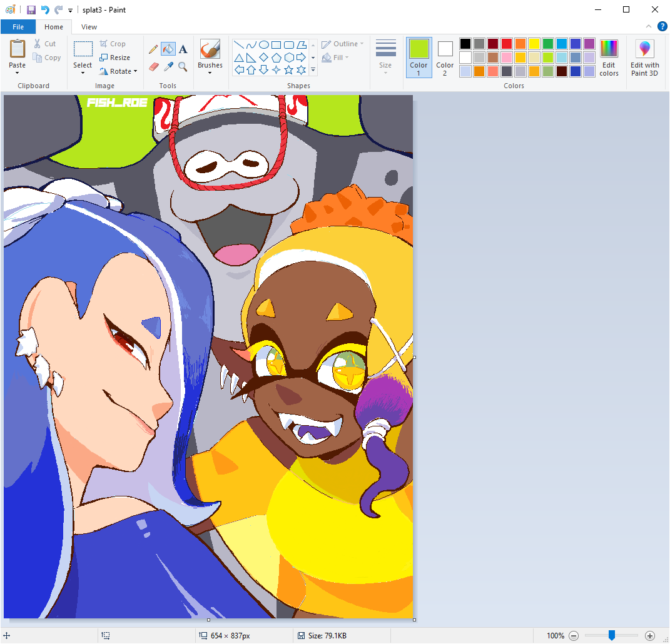Open Edit colors dialog

coord(609,58)
